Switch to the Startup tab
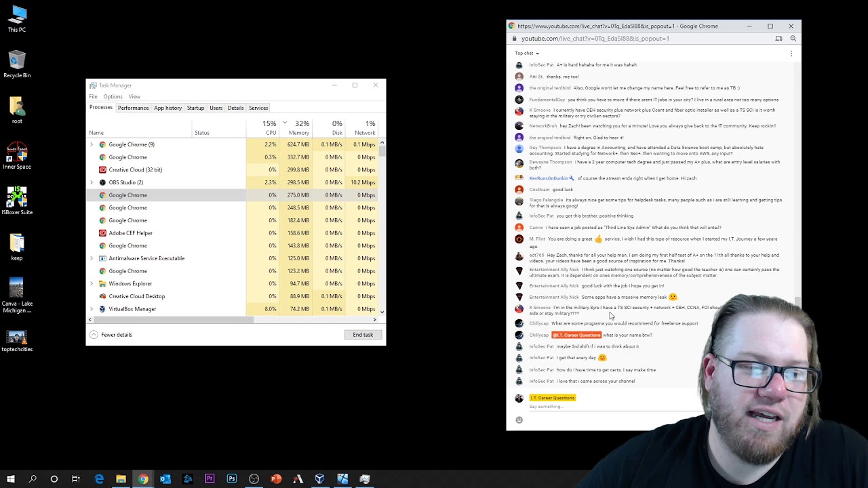868x488 pixels. [x=195, y=108]
